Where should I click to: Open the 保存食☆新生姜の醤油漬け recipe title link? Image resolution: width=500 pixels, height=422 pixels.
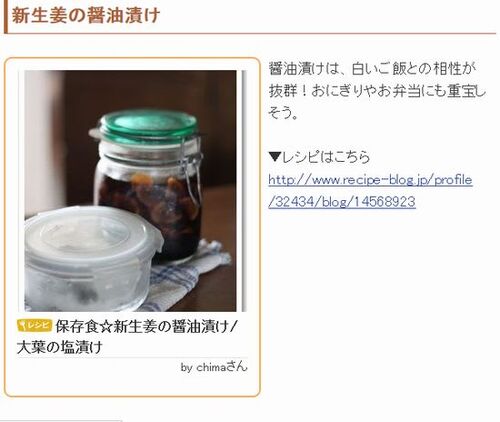[x=145, y=327]
